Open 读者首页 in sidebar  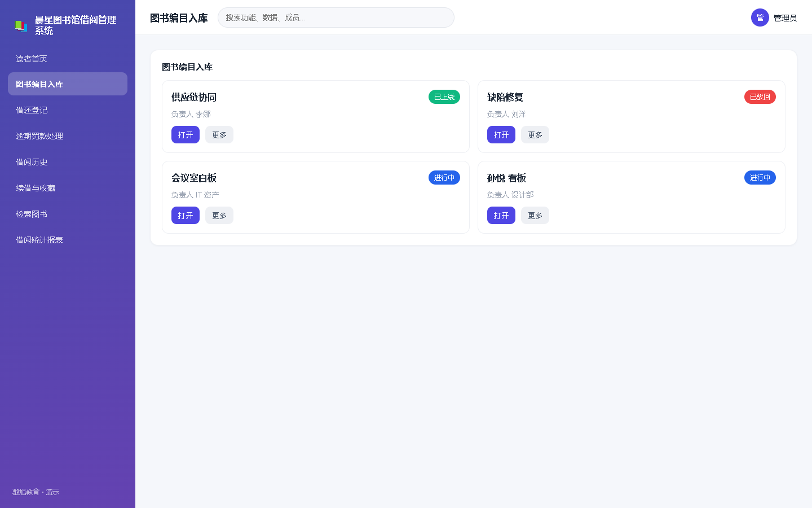pyautogui.click(x=68, y=59)
